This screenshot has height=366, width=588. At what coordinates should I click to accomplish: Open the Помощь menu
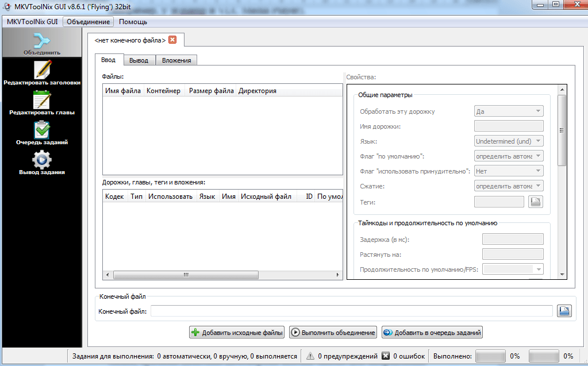pos(133,22)
